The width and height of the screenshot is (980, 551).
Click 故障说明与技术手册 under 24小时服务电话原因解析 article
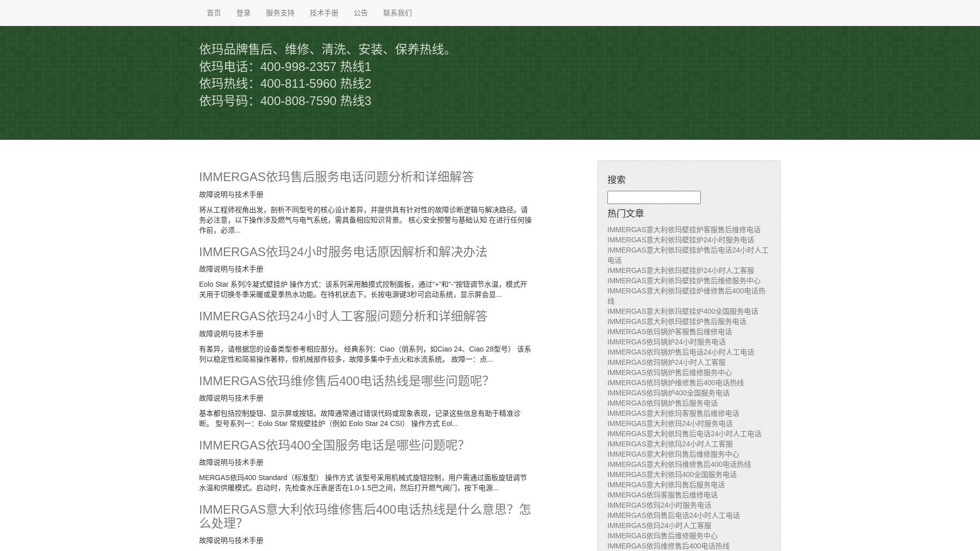tap(231, 269)
